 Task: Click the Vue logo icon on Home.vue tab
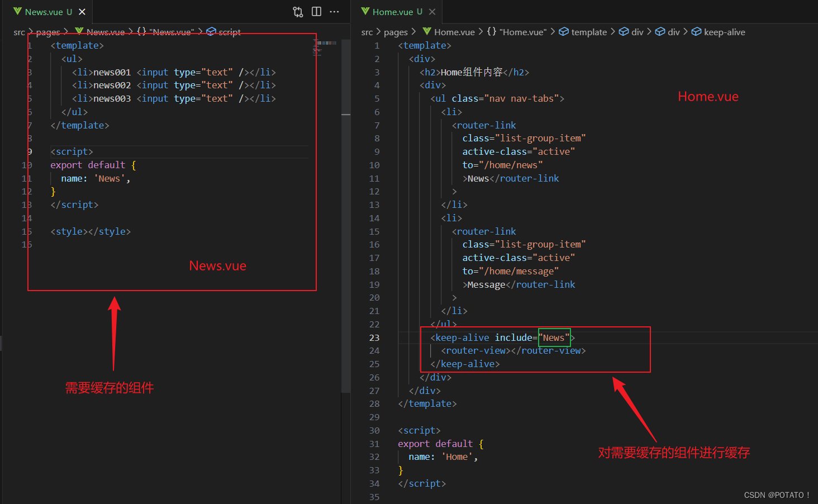365,11
